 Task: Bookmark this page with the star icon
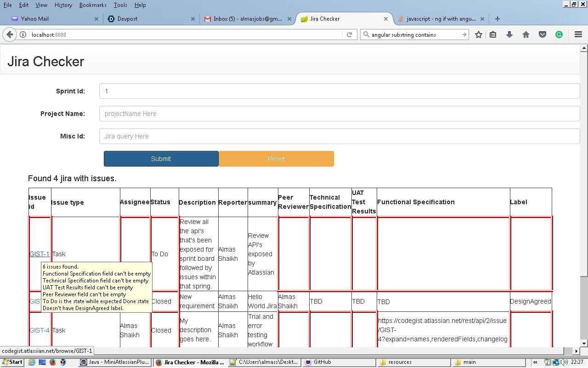point(479,34)
